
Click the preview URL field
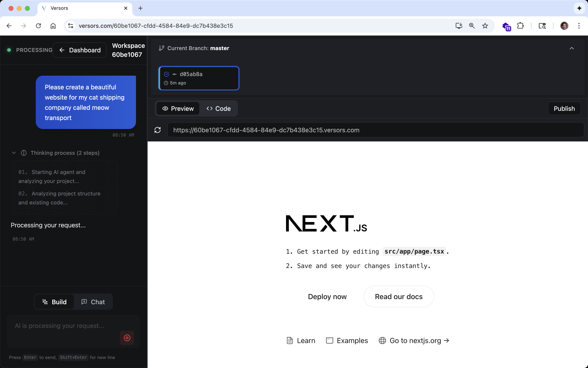(x=376, y=130)
